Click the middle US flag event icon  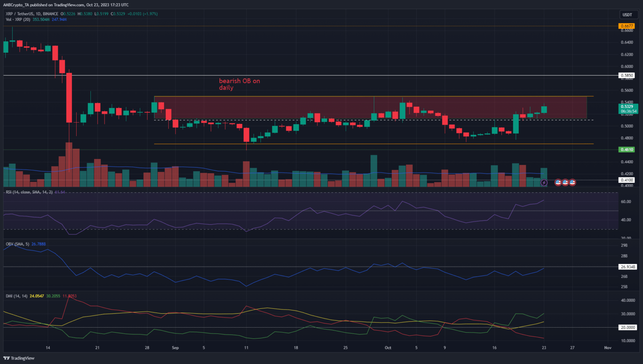(565, 182)
